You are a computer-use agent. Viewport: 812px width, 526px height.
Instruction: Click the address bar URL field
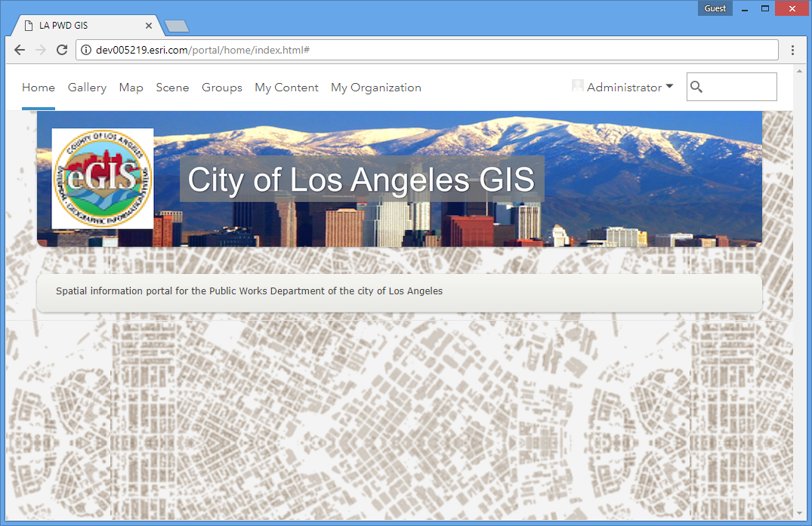(431, 50)
